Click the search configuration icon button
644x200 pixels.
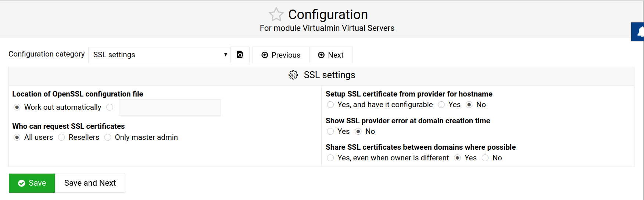(240, 55)
